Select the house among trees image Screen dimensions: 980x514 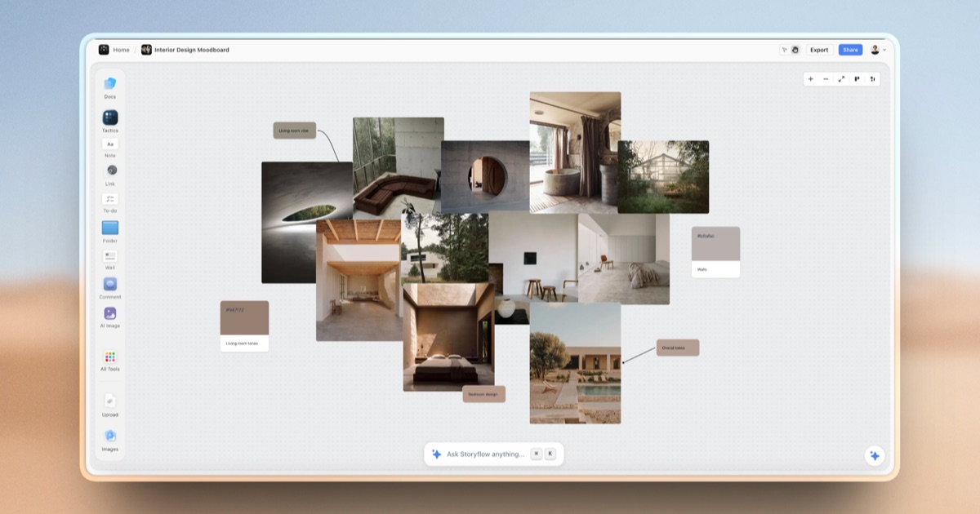444,248
